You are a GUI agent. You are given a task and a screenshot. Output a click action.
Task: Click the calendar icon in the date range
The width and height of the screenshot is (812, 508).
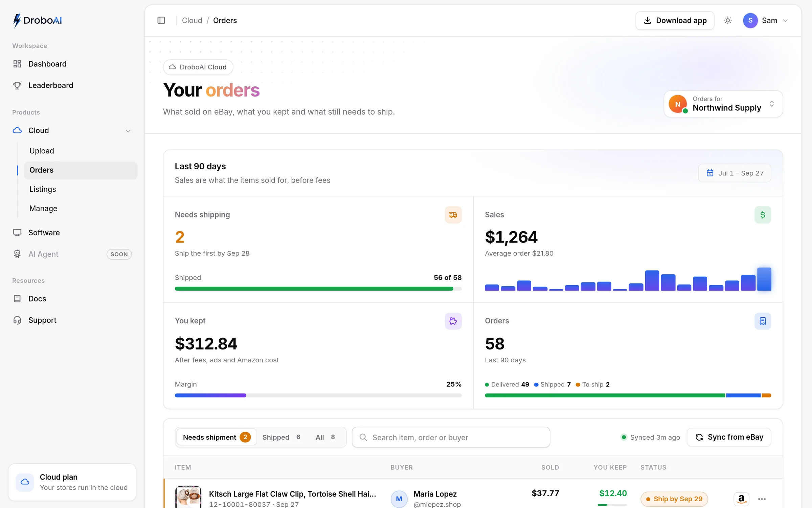pos(710,173)
